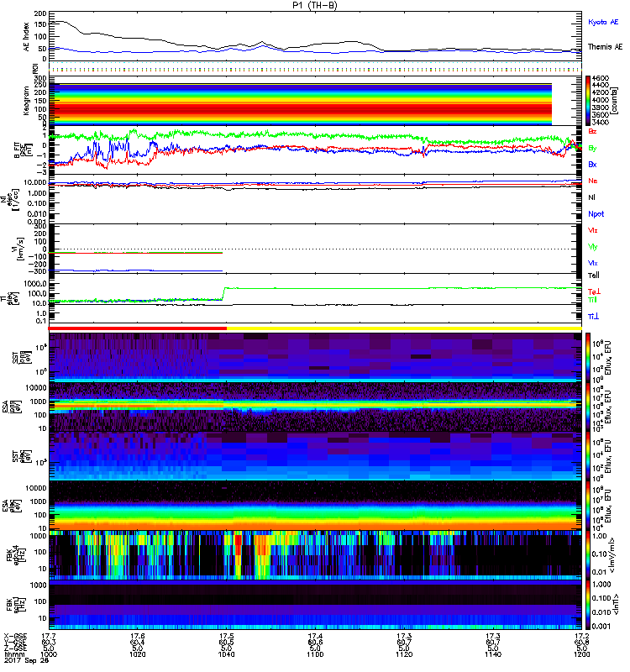Image resolution: width=630 pixels, height=672 pixels.
Task: Select the Themis AE legend label
Action: click(x=603, y=50)
